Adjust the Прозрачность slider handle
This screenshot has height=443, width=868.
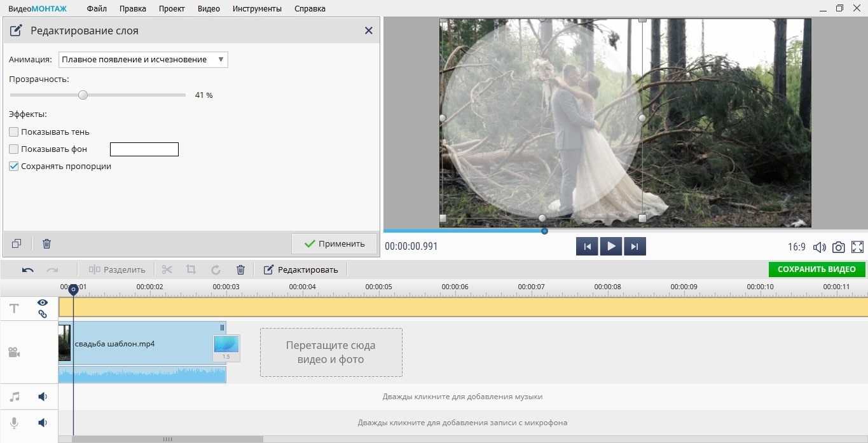pyautogui.click(x=83, y=95)
